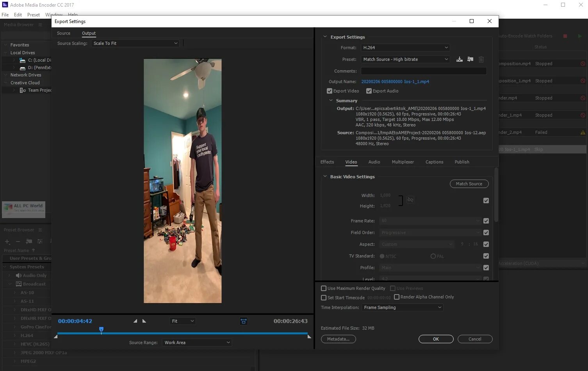Click the D: PennExt drive icon
Image resolution: width=588 pixels, height=371 pixels.
pos(23,67)
